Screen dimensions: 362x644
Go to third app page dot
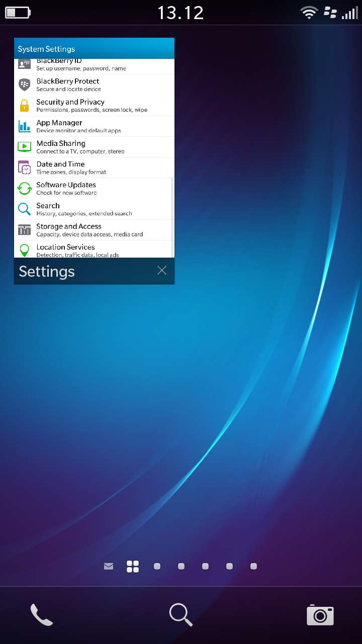[x=205, y=567]
